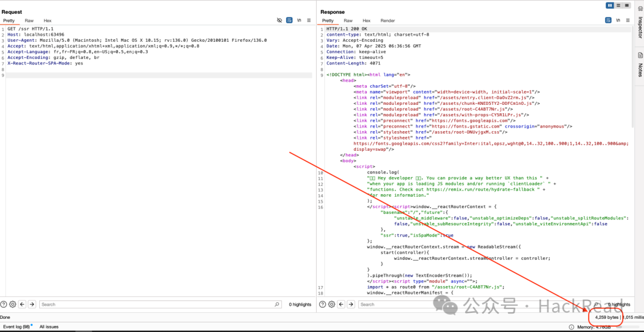Click 'window.__reactRouterManifest = {' line
Viewport: 644px width, 332px height.
point(411,293)
